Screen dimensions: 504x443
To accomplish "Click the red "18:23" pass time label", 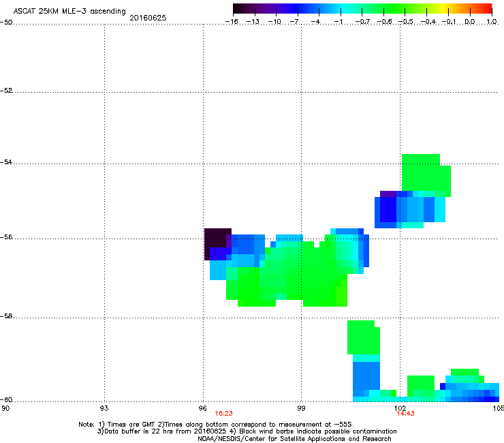I will click(x=223, y=414).
